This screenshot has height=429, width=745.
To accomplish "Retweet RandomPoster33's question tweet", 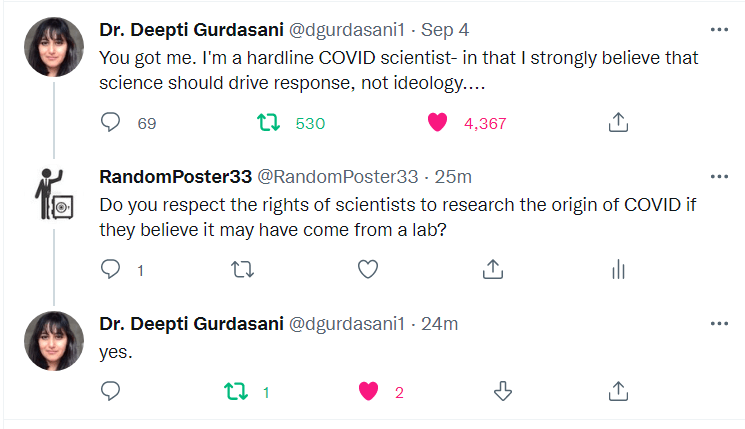I will click(241, 269).
